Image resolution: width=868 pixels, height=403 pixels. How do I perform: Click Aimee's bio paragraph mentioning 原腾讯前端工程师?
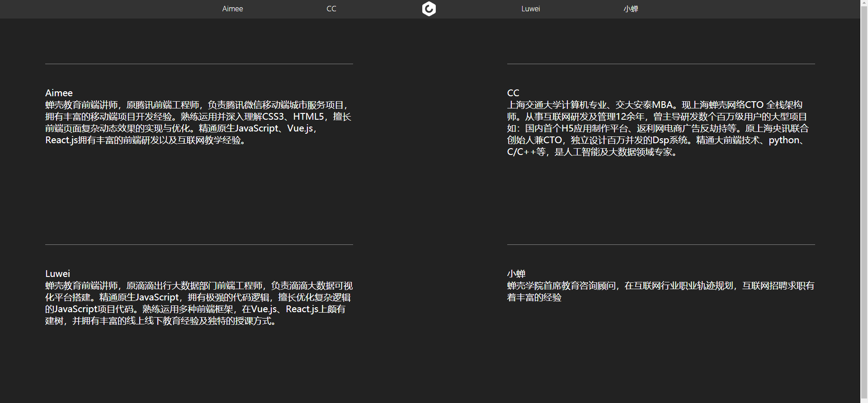click(198, 122)
